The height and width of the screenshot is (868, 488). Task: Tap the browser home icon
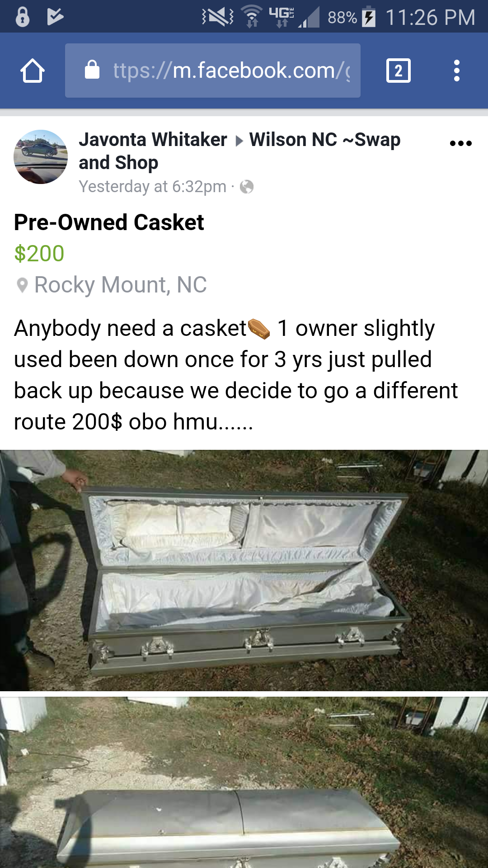[x=33, y=71]
